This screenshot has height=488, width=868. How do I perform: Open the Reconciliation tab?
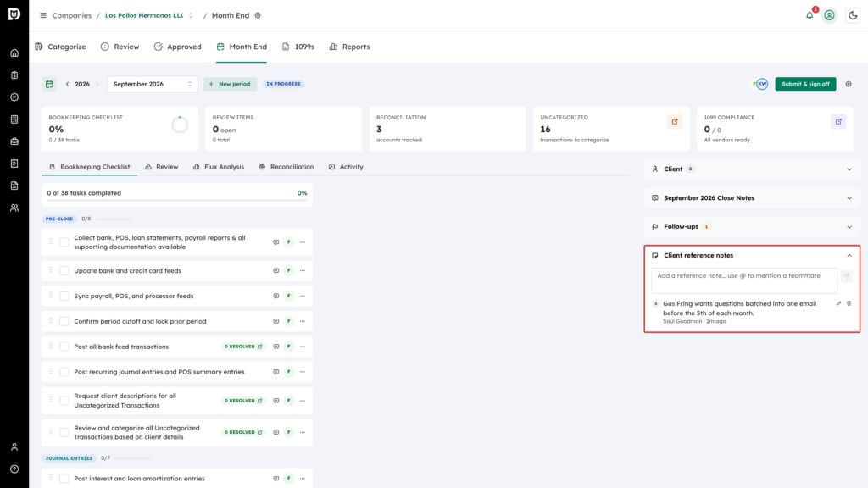pyautogui.click(x=287, y=167)
